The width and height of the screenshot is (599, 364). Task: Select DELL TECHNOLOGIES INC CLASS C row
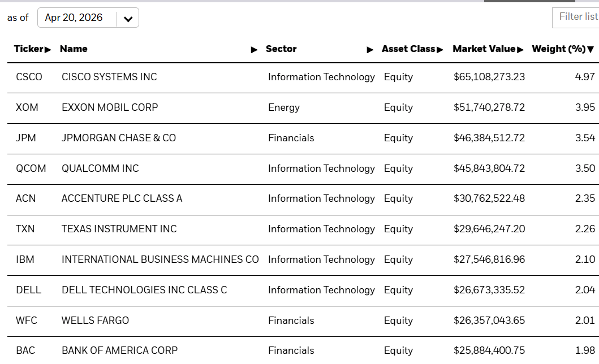coord(144,290)
